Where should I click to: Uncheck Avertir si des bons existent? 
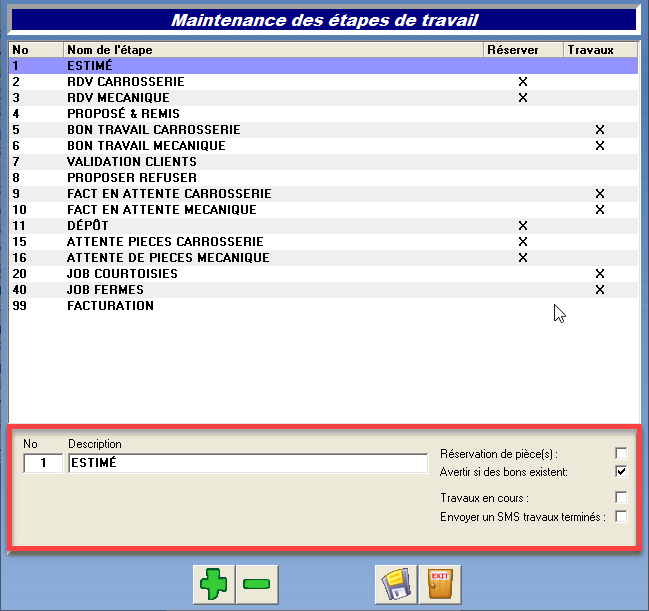pos(621,471)
